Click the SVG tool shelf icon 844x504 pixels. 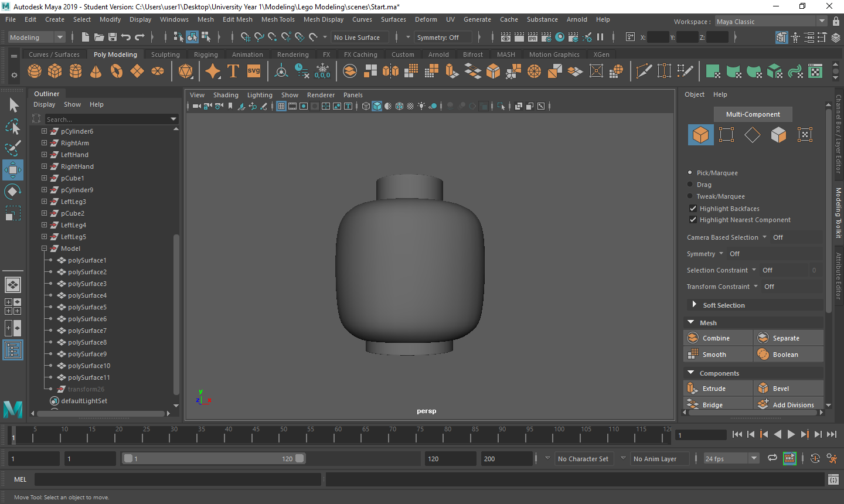[x=254, y=71]
